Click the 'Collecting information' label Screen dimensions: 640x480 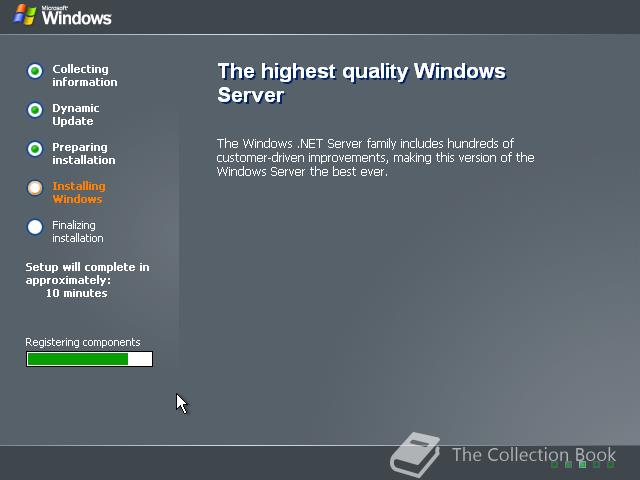pos(84,76)
